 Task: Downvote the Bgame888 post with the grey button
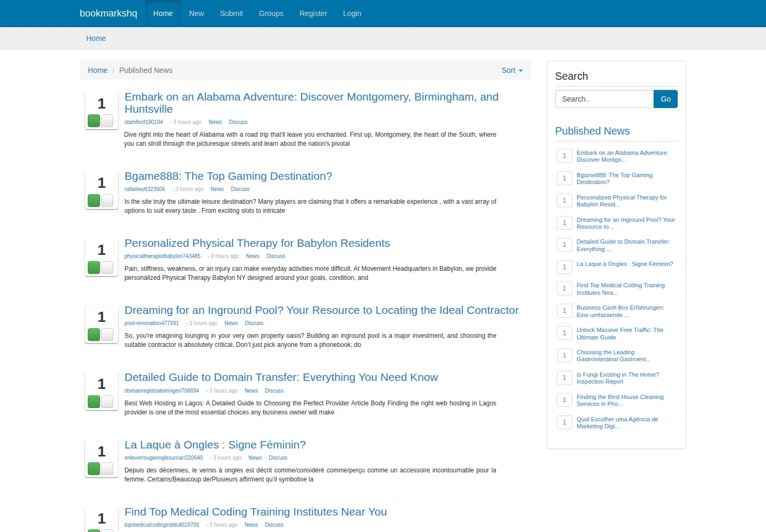(107, 201)
